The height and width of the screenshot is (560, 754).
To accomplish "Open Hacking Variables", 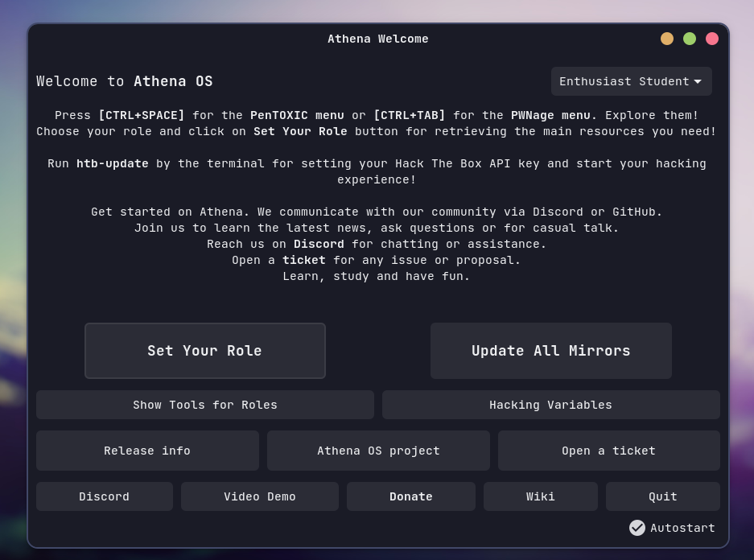I will pos(550,405).
